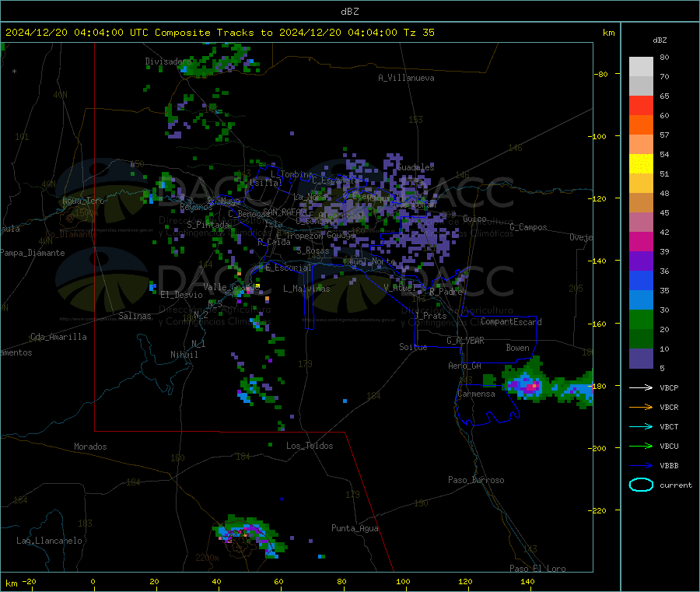Click the 'R_Padre' map label
The image size is (700, 592).
(x=446, y=292)
